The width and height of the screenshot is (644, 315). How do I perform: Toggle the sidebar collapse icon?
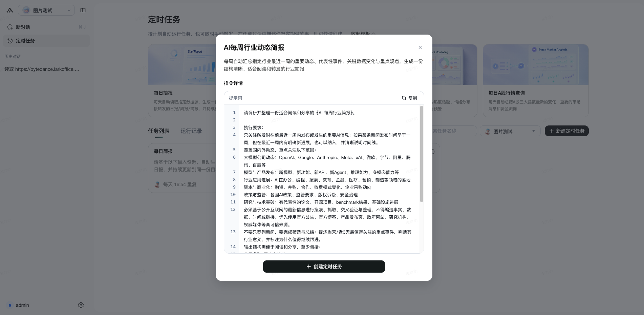(x=83, y=10)
